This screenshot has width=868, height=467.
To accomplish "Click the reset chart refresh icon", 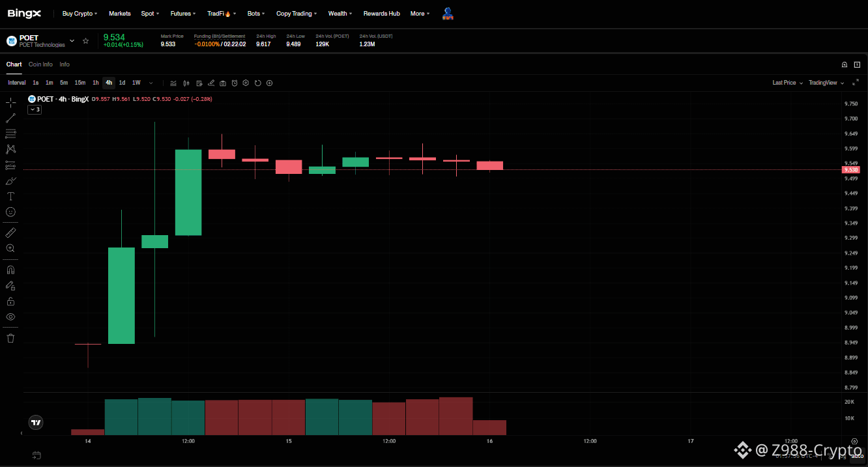I will pos(258,83).
